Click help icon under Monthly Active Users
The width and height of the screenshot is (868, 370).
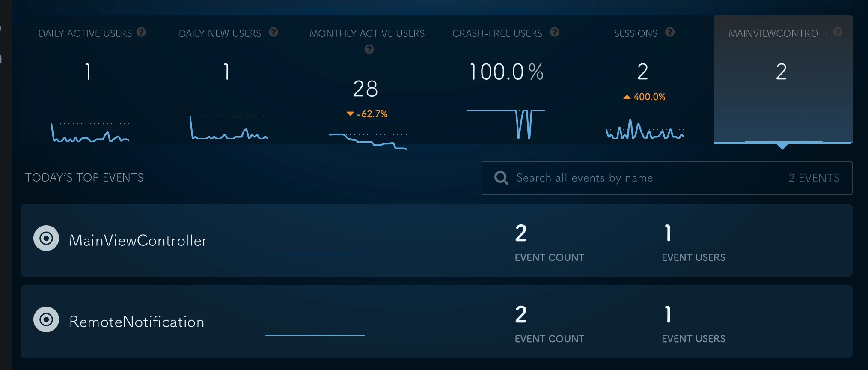click(x=369, y=49)
